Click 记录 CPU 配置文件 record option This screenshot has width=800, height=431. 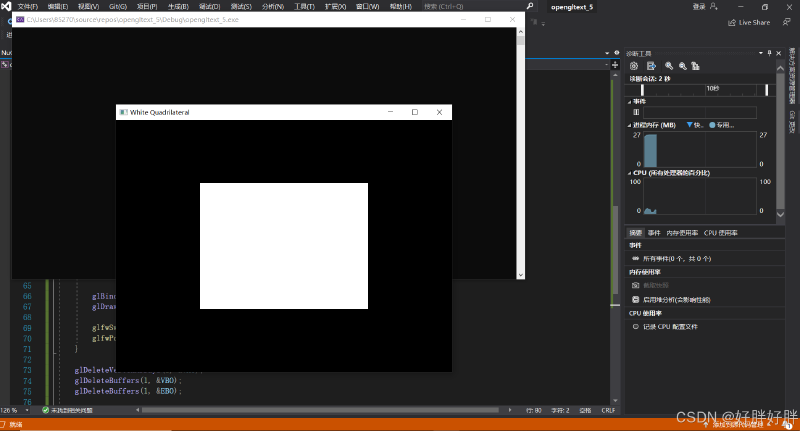665,327
